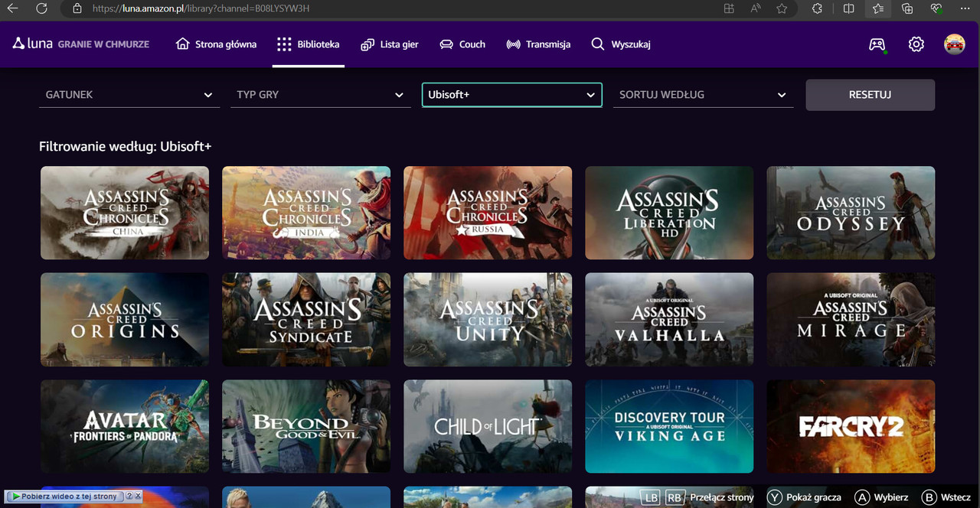
Task: Open Browser essentials heart icon
Action: [x=936, y=8]
